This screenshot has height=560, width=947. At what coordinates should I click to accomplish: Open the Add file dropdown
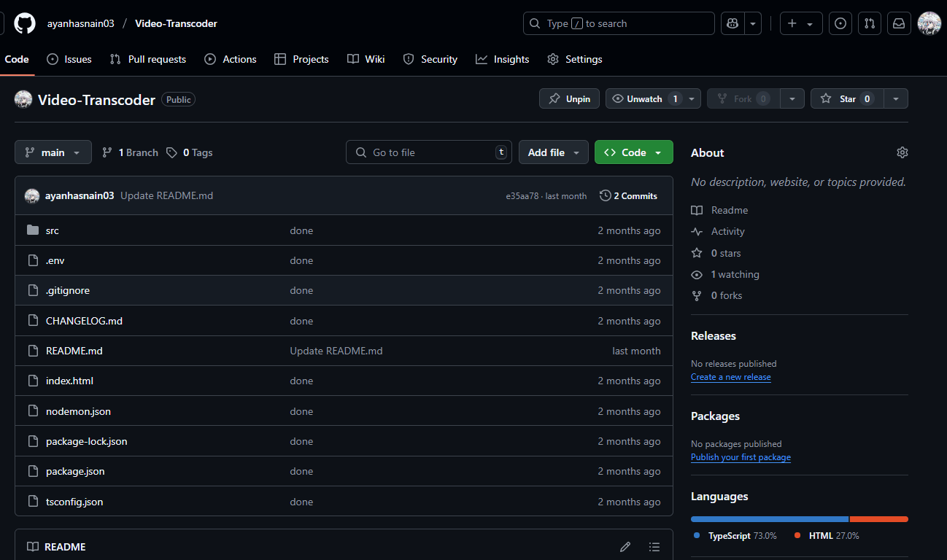pyautogui.click(x=554, y=152)
